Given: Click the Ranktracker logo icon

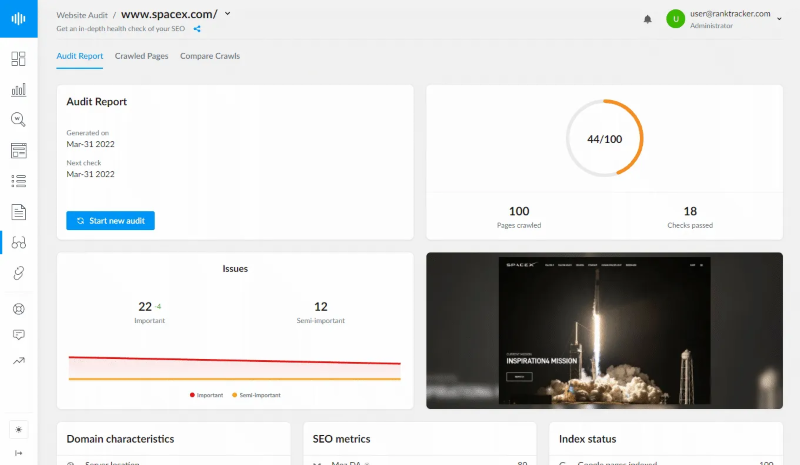Looking at the screenshot, I should point(18,19).
